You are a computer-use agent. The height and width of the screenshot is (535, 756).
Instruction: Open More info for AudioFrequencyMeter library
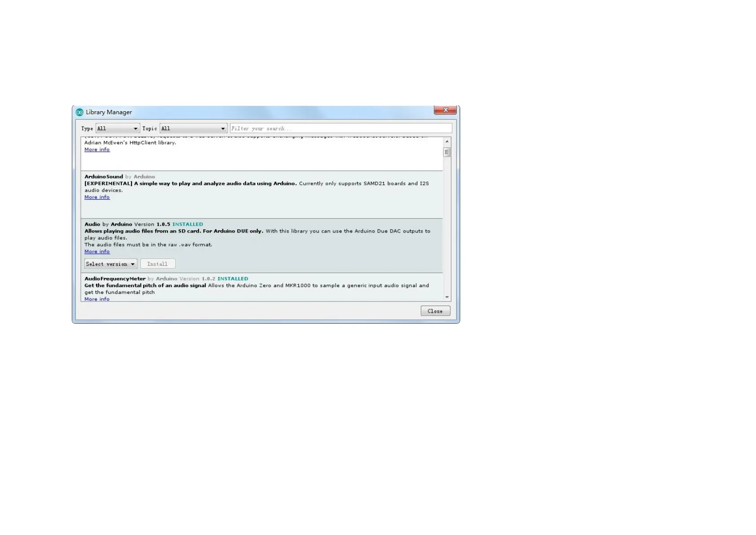97,299
